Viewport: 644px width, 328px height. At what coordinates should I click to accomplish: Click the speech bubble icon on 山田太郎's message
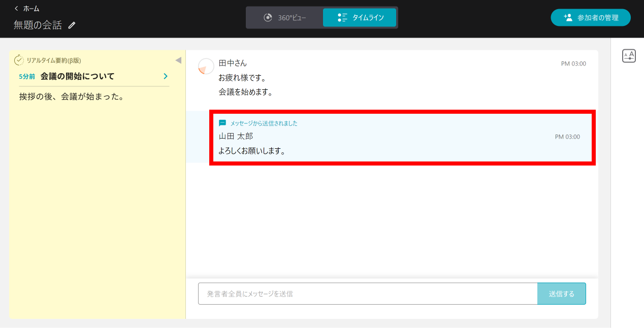point(222,123)
